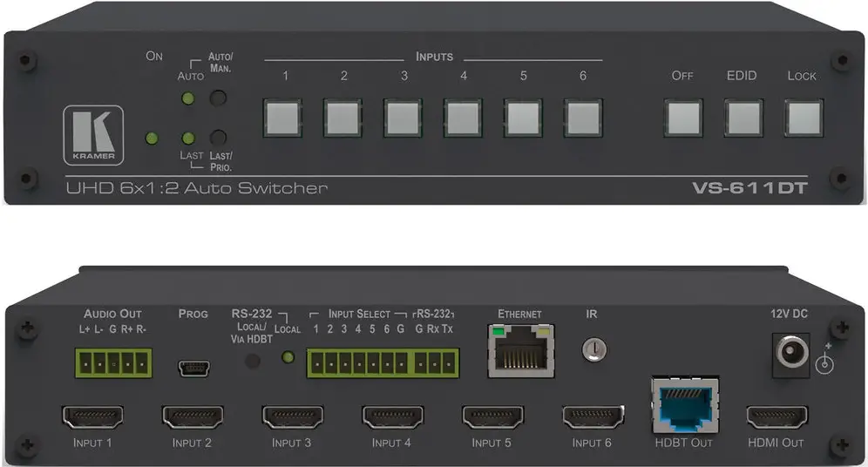Click the HDMI Input 6 port

(x=593, y=417)
